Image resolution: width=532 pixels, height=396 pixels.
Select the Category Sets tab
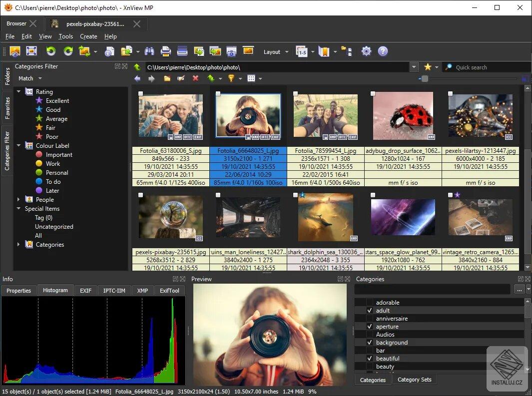(414, 380)
